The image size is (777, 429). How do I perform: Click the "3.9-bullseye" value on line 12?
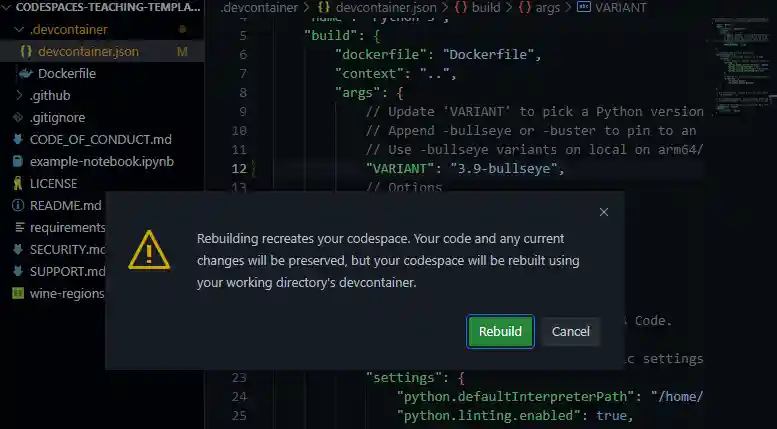point(503,168)
